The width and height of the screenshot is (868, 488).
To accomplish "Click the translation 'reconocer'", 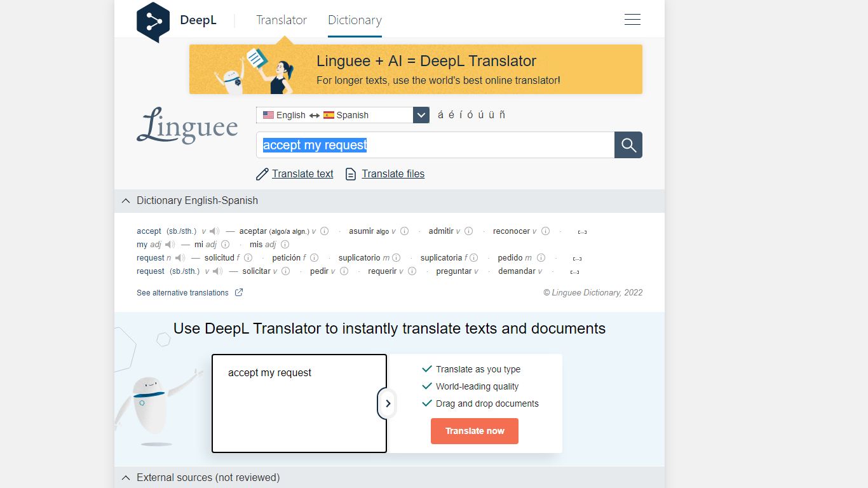I will click(512, 231).
